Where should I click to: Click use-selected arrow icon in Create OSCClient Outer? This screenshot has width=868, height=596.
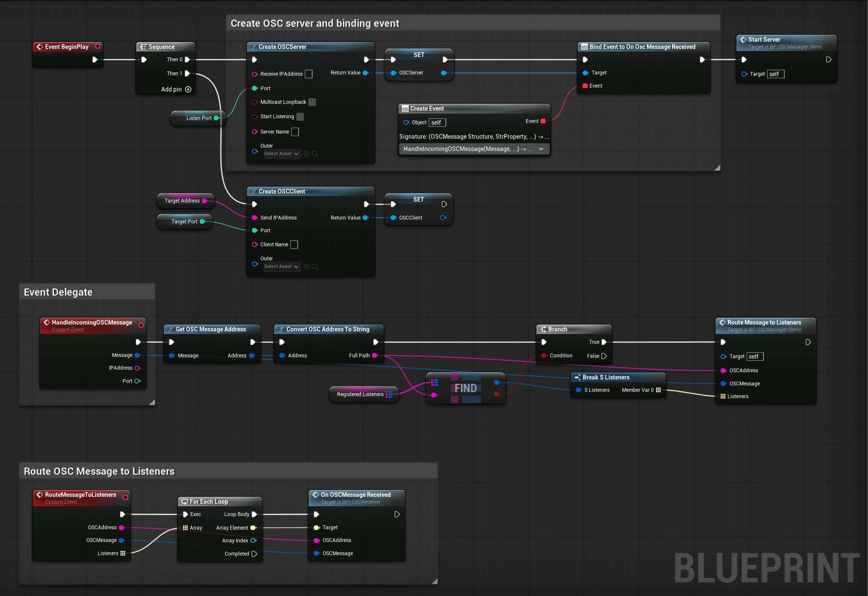click(x=307, y=267)
